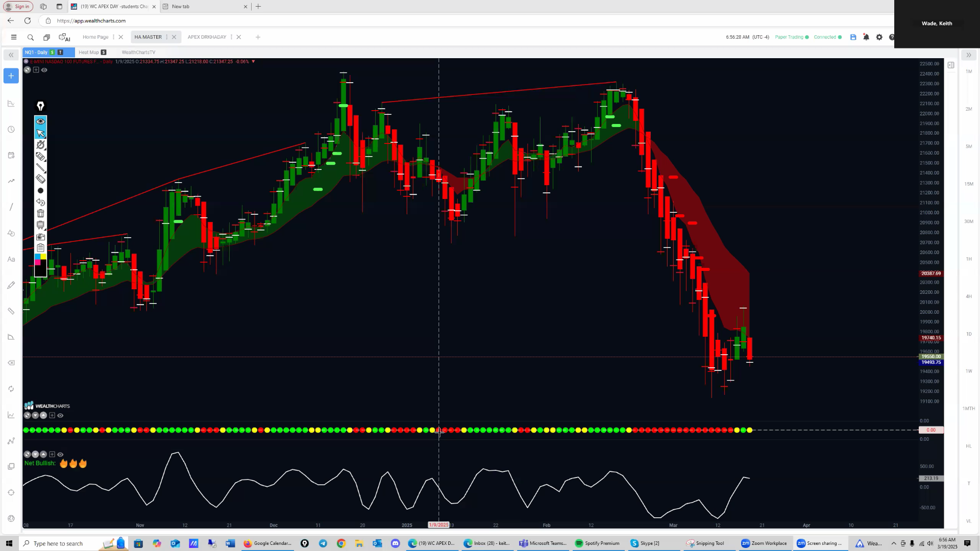Viewport: 980px width, 551px height.
Task: Open the shapes sidebar tool
Action: tap(11, 233)
